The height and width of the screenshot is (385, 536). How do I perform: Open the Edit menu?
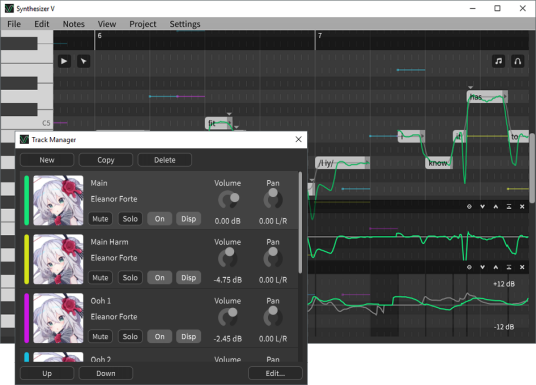(42, 24)
